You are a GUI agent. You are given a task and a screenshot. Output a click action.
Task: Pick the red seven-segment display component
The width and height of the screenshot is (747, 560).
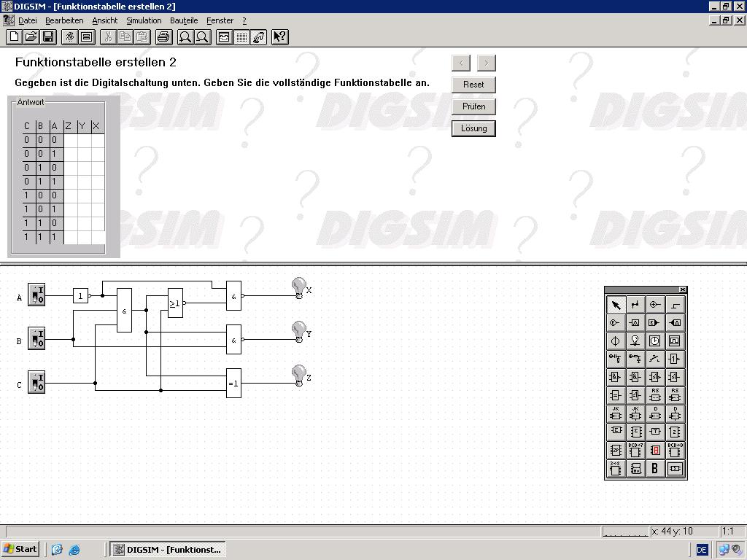point(654,449)
